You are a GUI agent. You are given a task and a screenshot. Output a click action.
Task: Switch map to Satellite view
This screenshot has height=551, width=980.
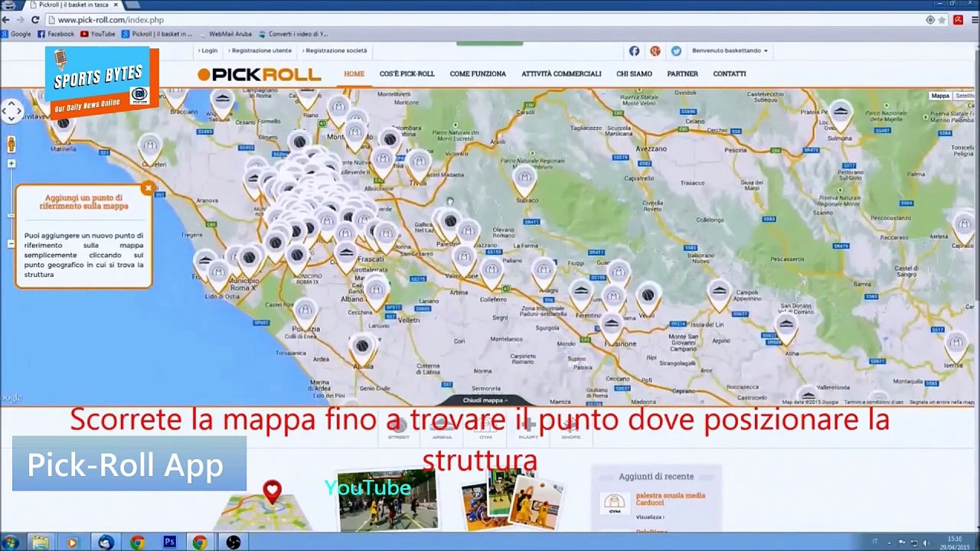965,96
